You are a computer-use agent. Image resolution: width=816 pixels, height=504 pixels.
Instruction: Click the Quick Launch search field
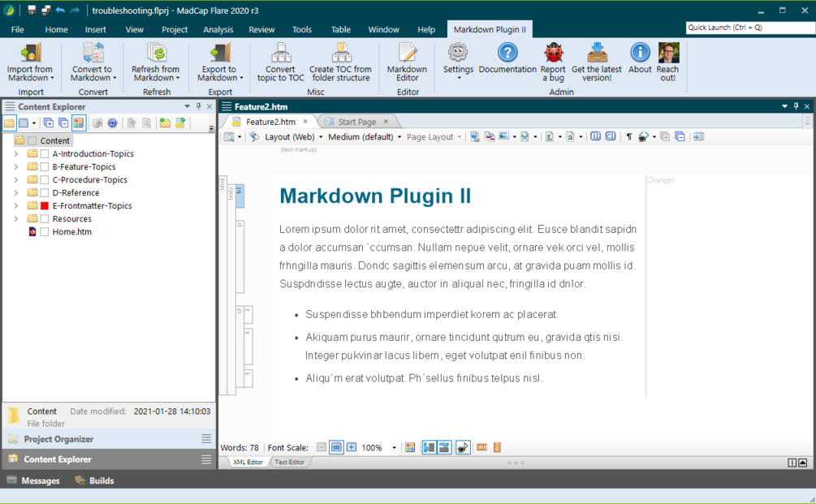(750, 28)
